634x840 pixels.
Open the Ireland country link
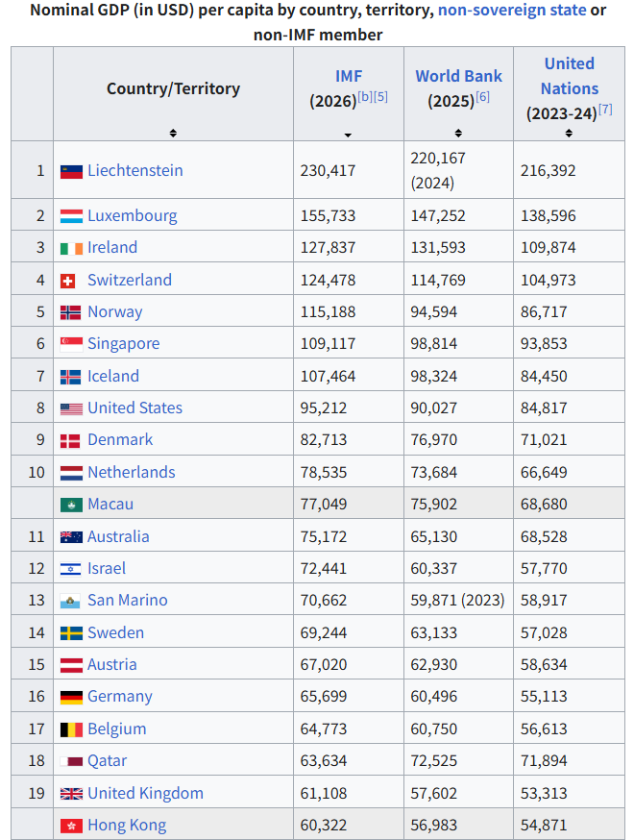coord(112,247)
